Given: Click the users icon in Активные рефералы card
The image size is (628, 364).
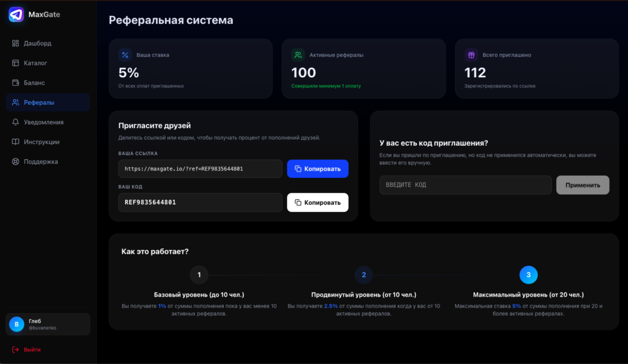Looking at the screenshot, I should (x=298, y=55).
